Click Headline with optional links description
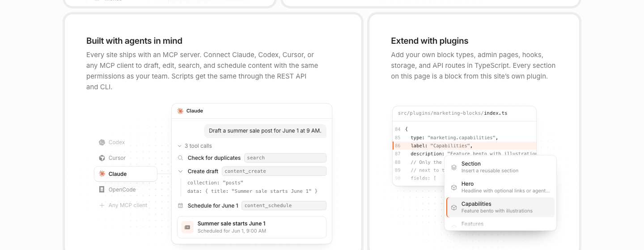Image resolution: width=644 pixels, height=250 pixels. click(505, 191)
